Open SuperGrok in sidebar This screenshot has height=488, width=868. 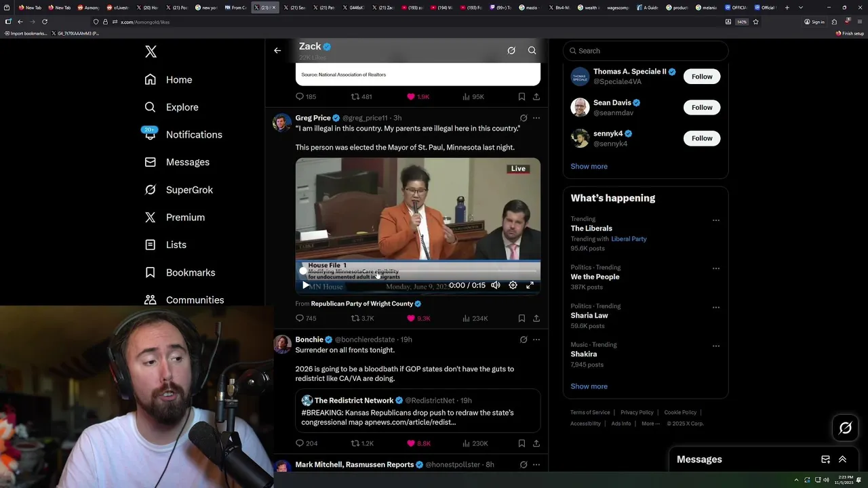(x=179, y=190)
